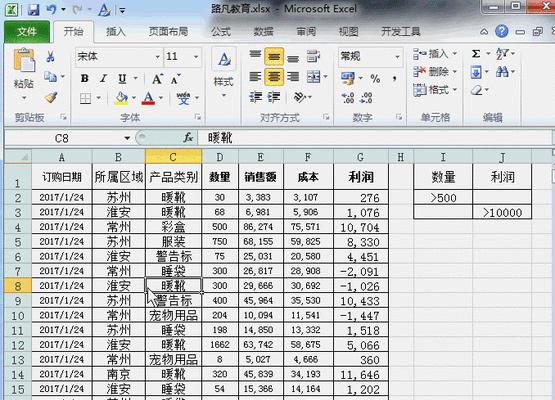Click the increase indent icon

[x=274, y=97]
